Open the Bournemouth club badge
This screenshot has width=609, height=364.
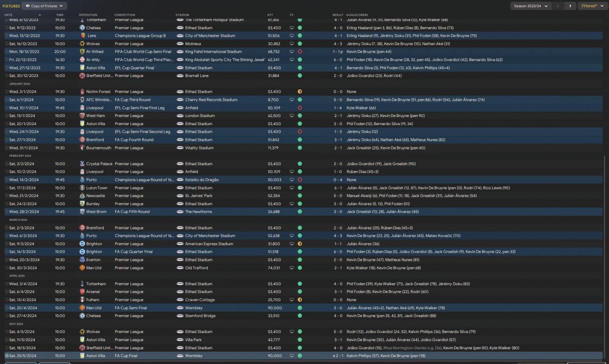82,148
